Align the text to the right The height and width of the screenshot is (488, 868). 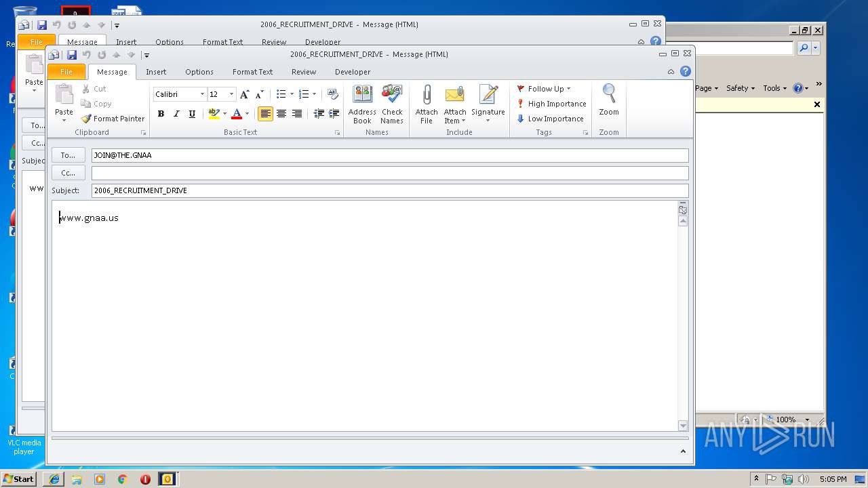click(x=296, y=114)
